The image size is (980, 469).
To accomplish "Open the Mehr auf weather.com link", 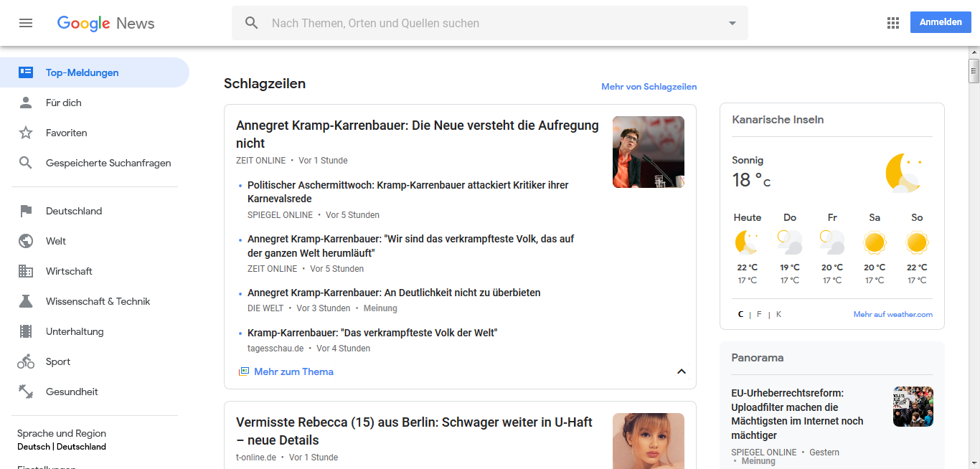I will pyautogui.click(x=893, y=314).
